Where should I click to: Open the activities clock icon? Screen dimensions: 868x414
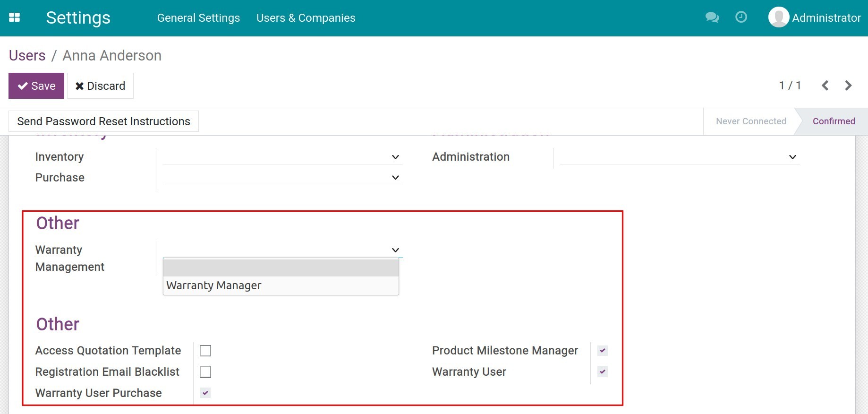tap(741, 17)
